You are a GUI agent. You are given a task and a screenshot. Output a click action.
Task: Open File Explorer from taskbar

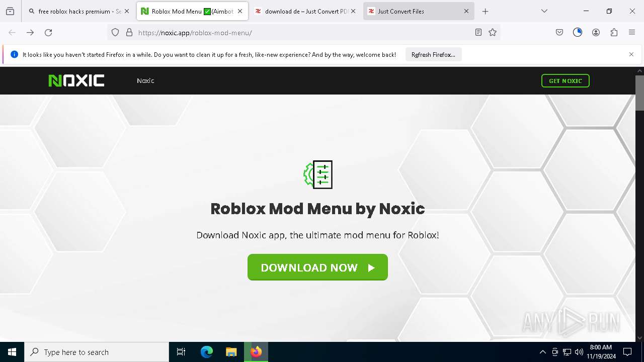pyautogui.click(x=231, y=352)
